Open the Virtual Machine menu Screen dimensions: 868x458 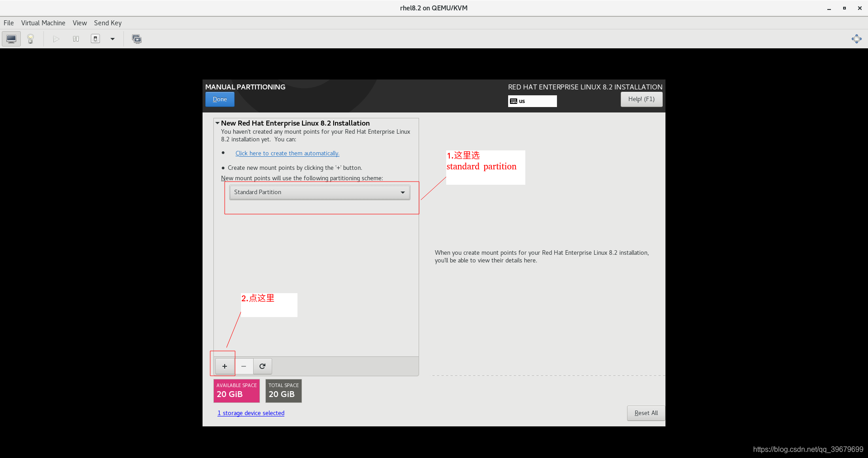click(43, 23)
